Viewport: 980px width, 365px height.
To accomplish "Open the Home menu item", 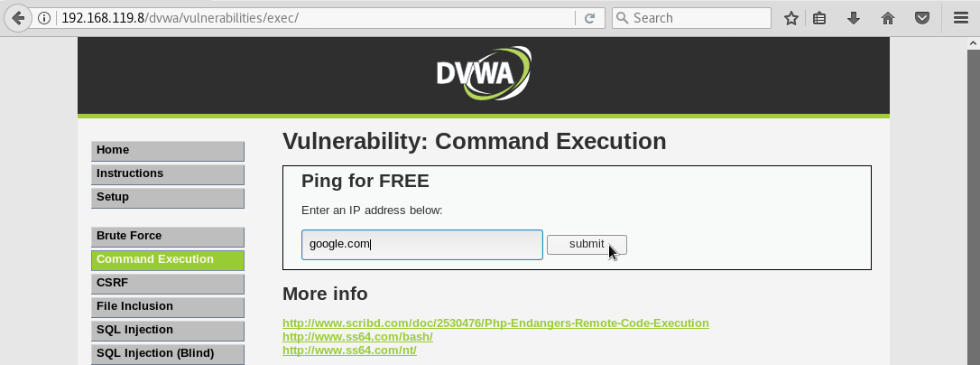I will pyautogui.click(x=168, y=151).
